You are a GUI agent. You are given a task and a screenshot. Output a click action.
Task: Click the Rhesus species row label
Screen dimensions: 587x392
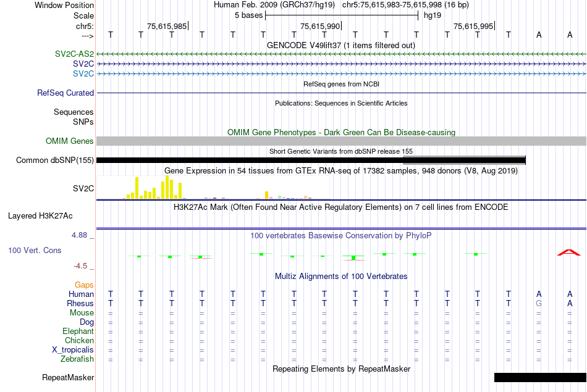click(80, 303)
